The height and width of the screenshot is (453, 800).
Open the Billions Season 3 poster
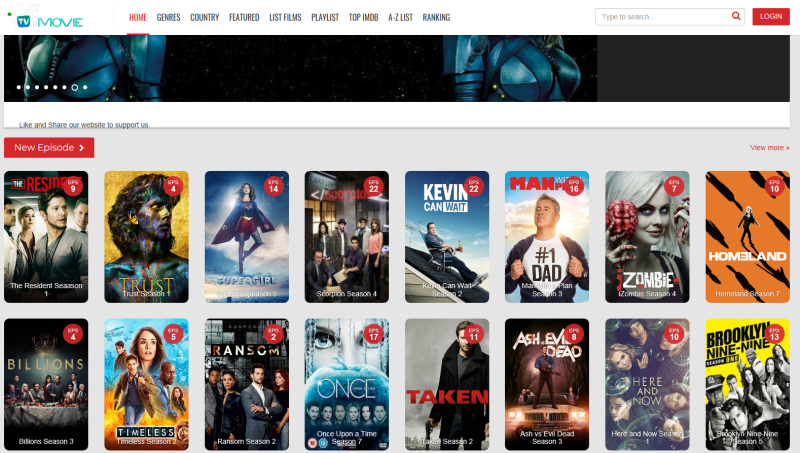(46, 384)
